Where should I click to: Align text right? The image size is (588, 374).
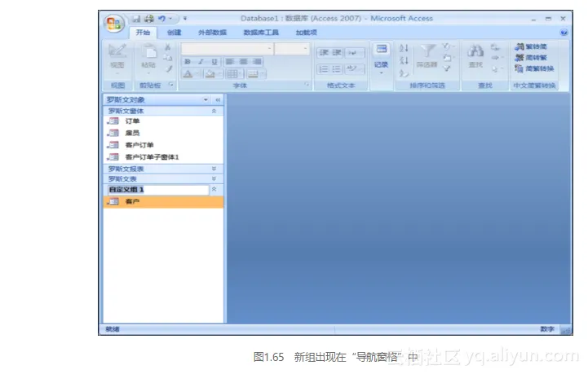pyautogui.click(x=257, y=61)
